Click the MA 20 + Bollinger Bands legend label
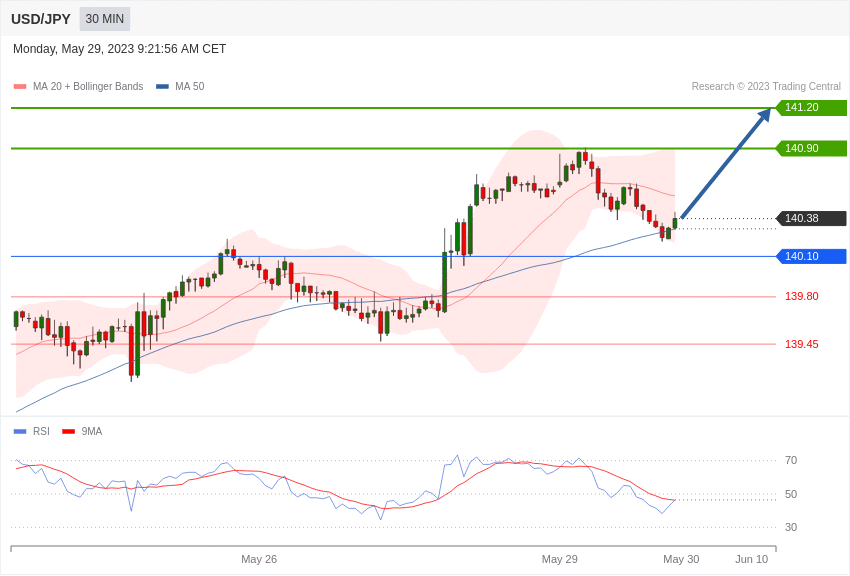 (x=88, y=86)
